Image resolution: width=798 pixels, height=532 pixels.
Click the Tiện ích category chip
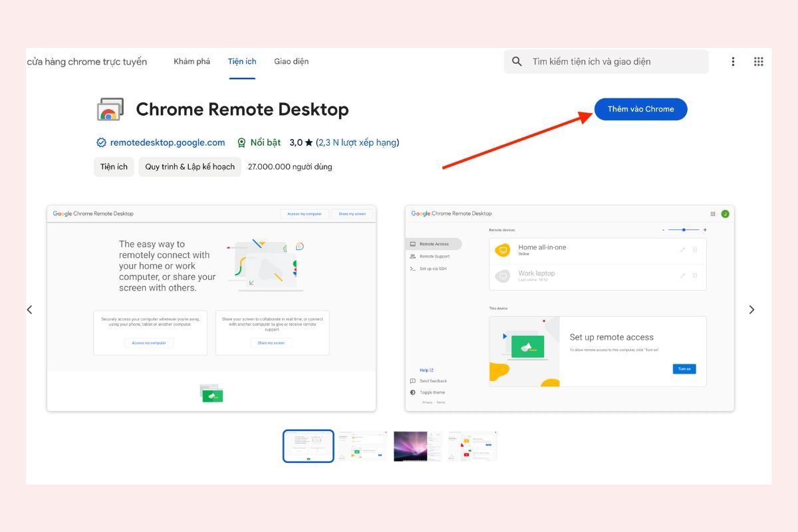pyautogui.click(x=114, y=167)
